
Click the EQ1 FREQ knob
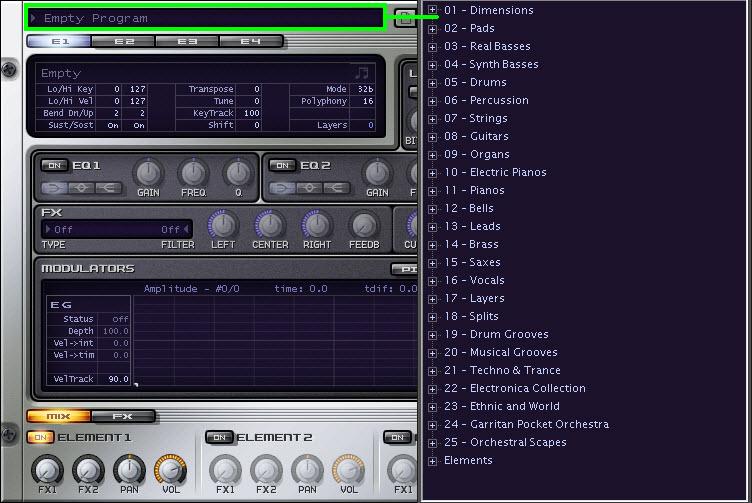tap(193, 173)
